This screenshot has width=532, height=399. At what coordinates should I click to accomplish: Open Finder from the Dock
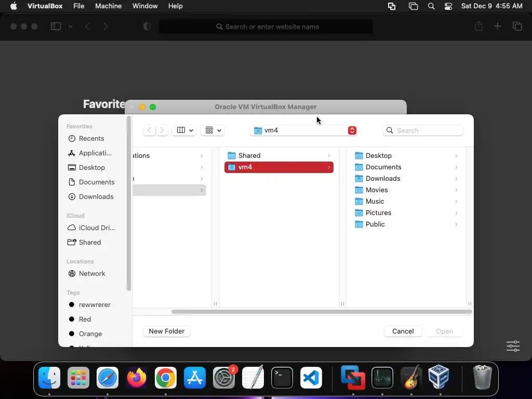pos(49,378)
